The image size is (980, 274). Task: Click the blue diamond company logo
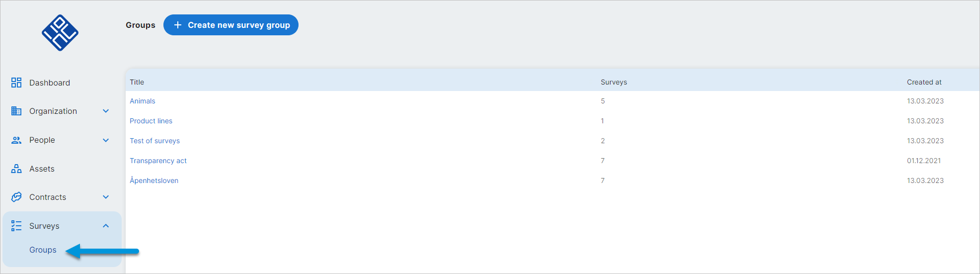click(60, 33)
